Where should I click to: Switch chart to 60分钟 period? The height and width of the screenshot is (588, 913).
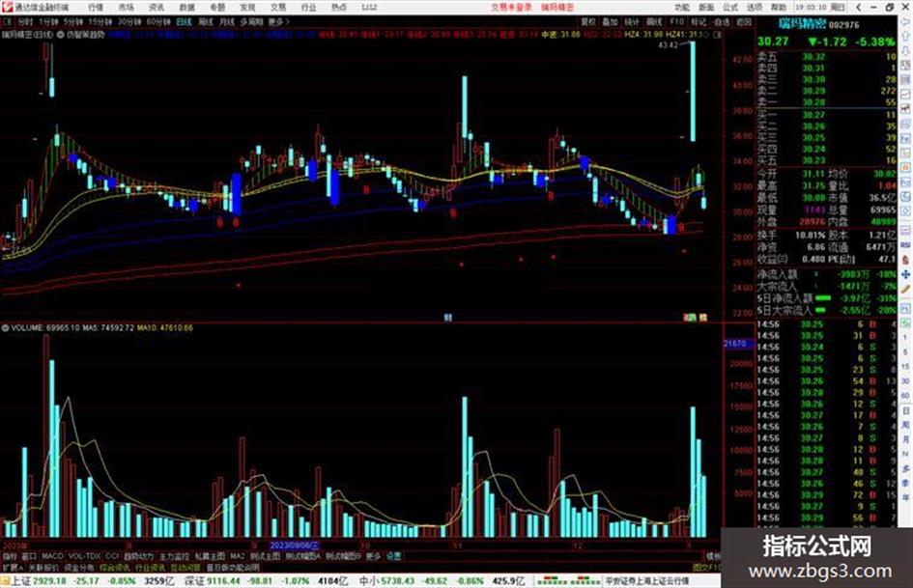[157, 22]
